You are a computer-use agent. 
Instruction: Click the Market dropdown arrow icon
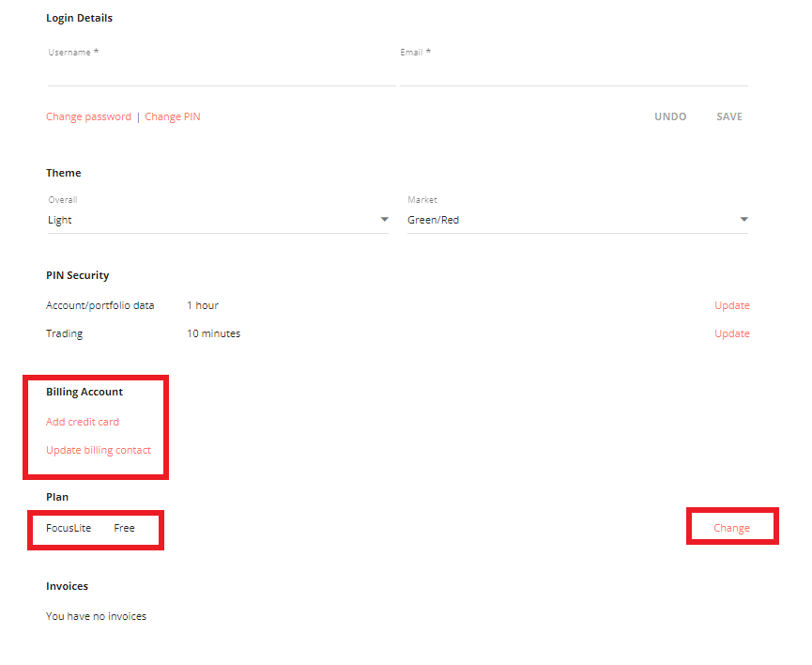tap(743, 219)
